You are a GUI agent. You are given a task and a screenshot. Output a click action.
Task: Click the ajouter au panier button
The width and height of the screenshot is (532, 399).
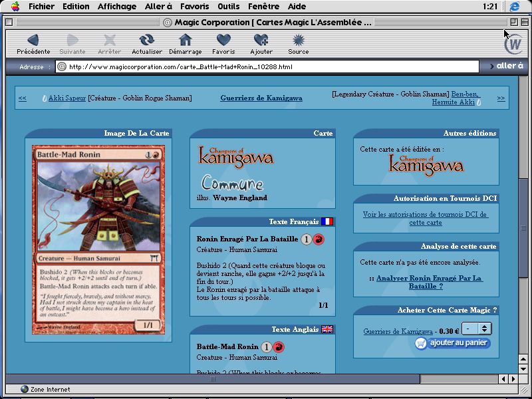(453, 343)
